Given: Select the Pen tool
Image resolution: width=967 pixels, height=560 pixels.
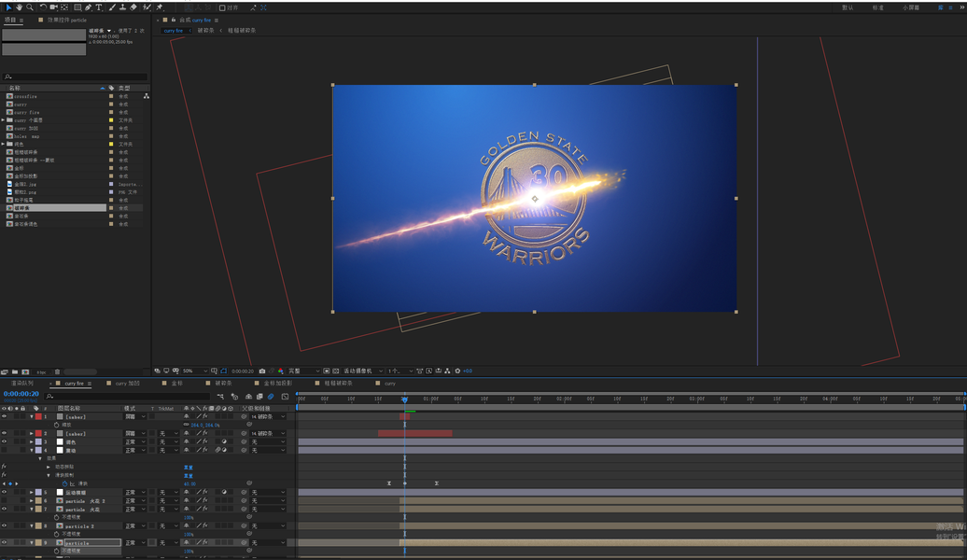Looking at the screenshot, I should pos(88,7).
